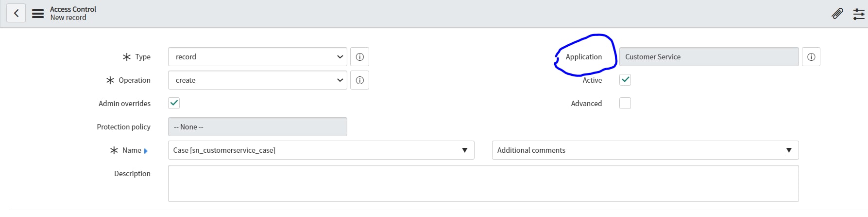The image size is (868, 217).
Task: Click the Access Control New record title
Action: (73, 13)
